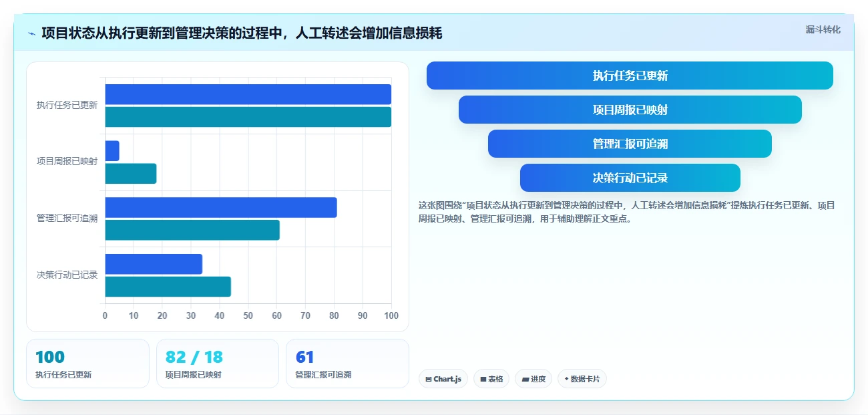Click the description paragraph under the funnel

coord(626,212)
